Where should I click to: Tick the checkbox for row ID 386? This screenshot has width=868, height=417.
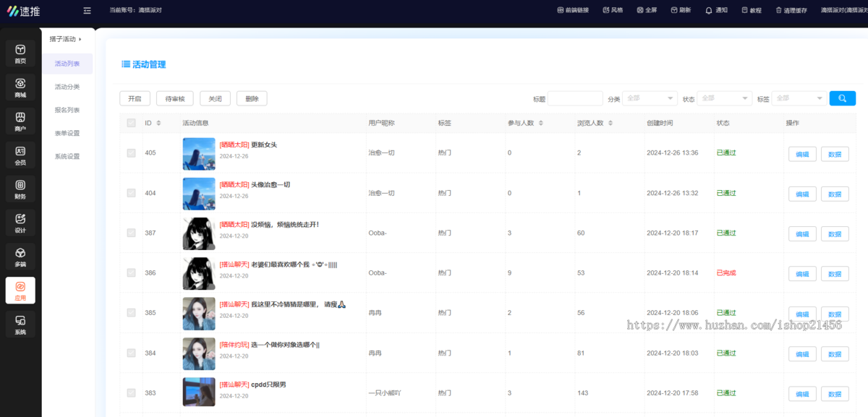coord(131,272)
